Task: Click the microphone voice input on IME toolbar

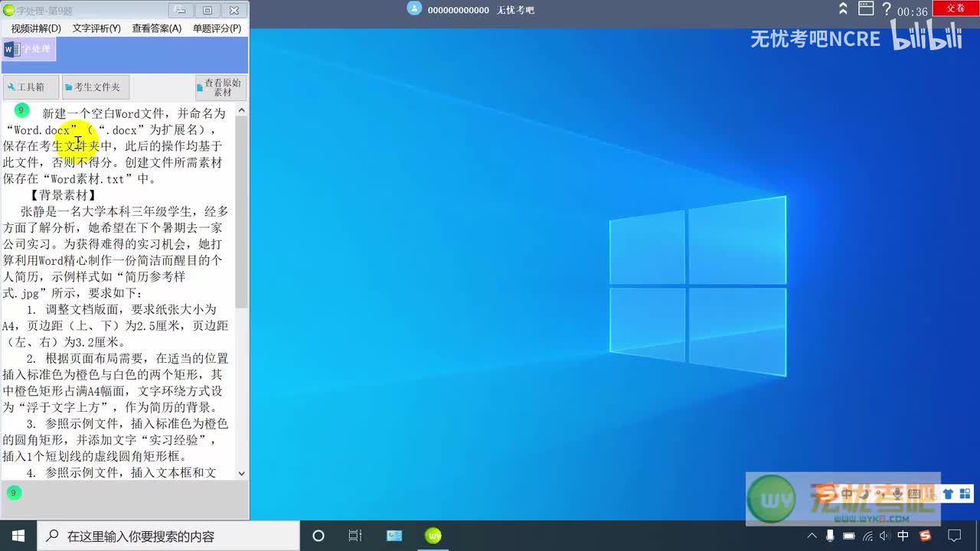Action: tap(897, 494)
